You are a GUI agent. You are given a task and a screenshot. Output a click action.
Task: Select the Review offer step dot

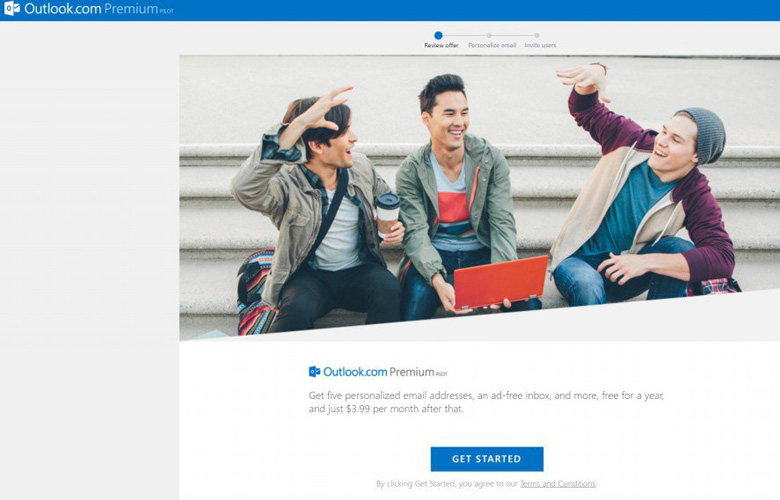(x=438, y=35)
